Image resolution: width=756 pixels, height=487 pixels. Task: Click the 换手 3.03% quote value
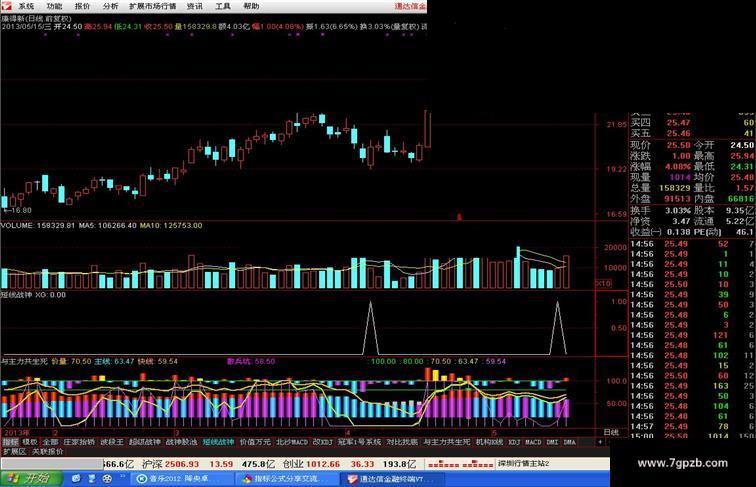click(678, 211)
